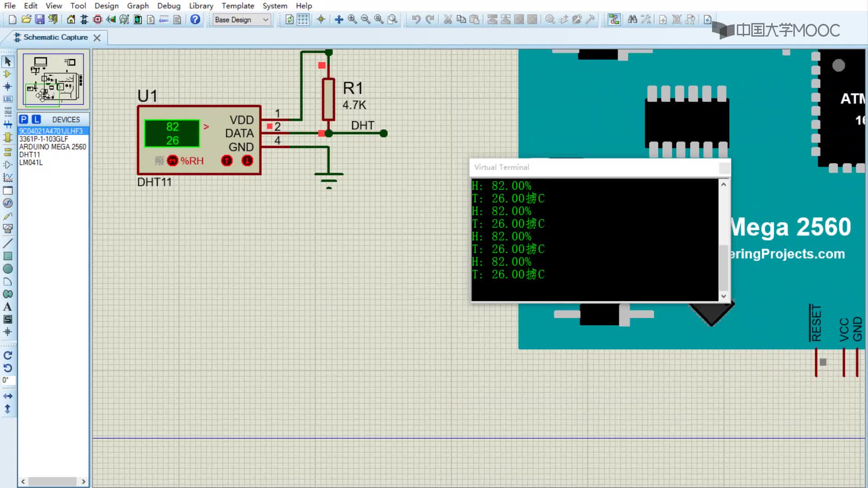Select LM041L in devices list

tap(53, 163)
